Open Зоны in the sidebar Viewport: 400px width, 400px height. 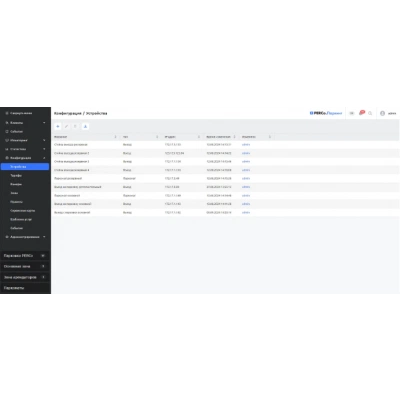(x=14, y=193)
